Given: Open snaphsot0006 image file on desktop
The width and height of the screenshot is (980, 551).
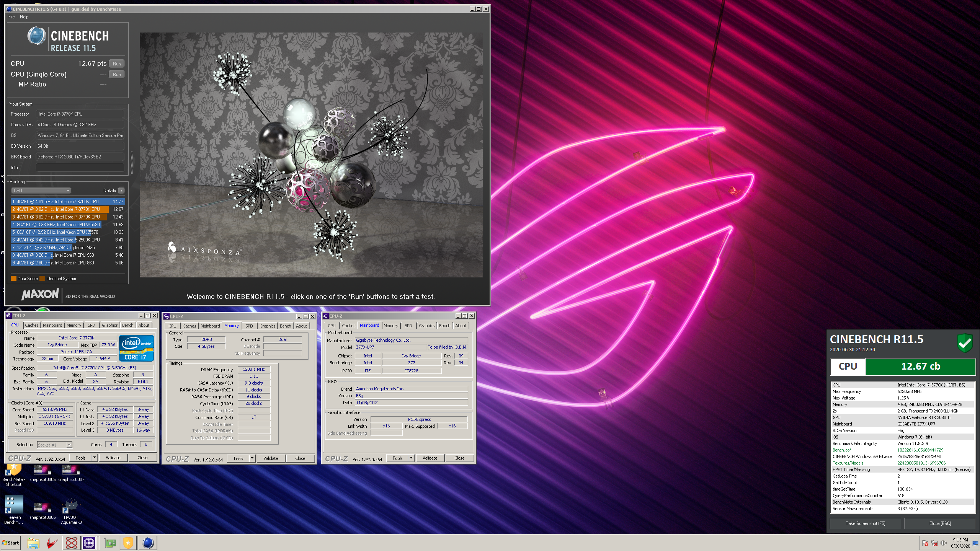Looking at the screenshot, I should (x=42, y=510).
